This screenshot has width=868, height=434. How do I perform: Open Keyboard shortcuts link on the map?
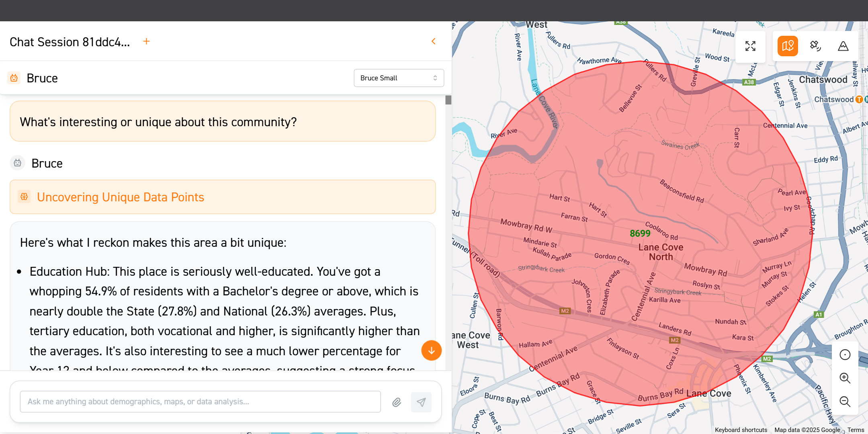click(741, 430)
